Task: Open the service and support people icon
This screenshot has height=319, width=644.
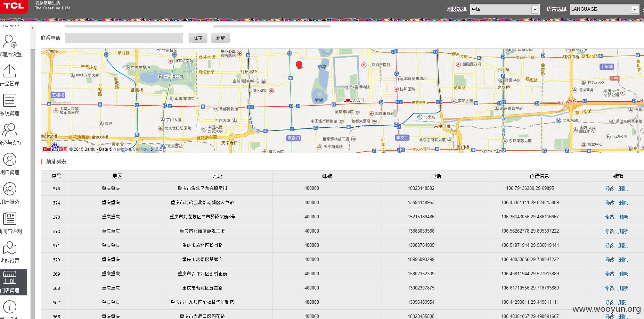Action: click(x=10, y=130)
